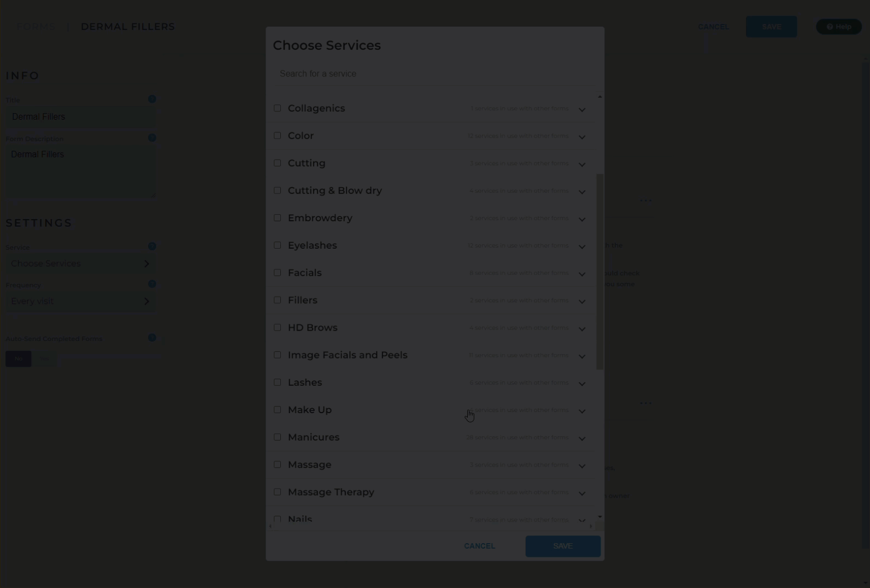
Task: Tick the Fillers category checkbox
Action: 277,300
